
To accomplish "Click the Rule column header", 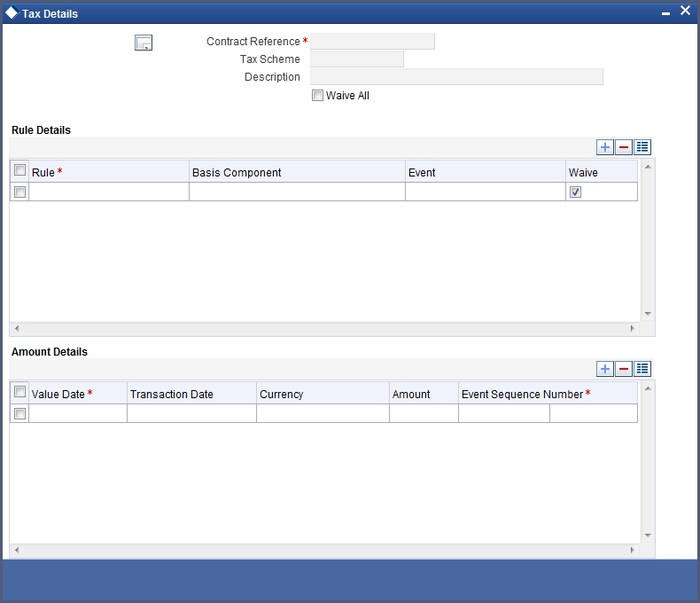I will tap(109, 172).
